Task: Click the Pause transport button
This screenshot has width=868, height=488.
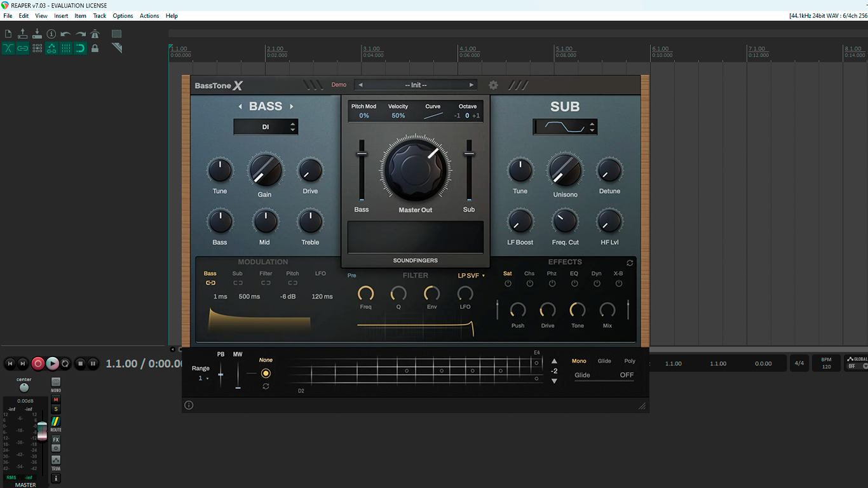Action: coord(93,364)
